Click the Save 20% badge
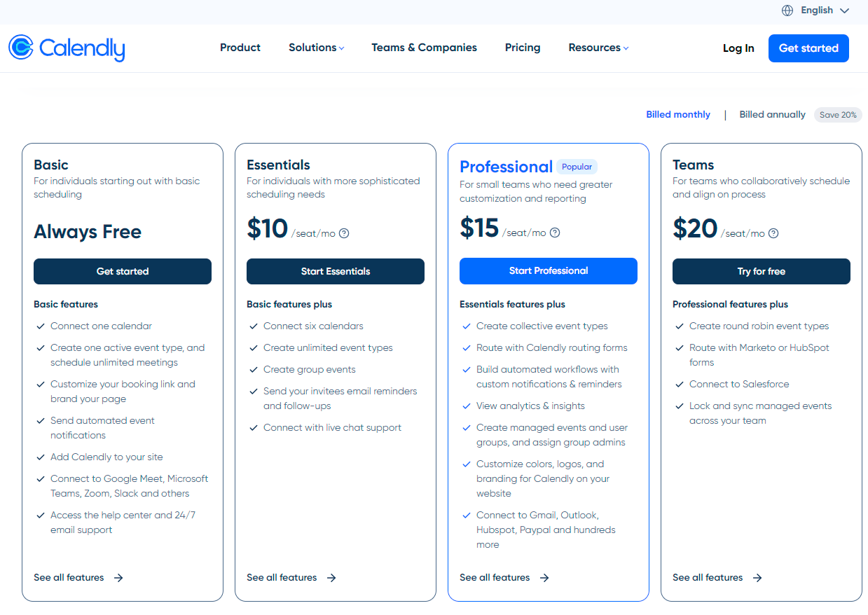This screenshot has height=615, width=868. tap(838, 115)
